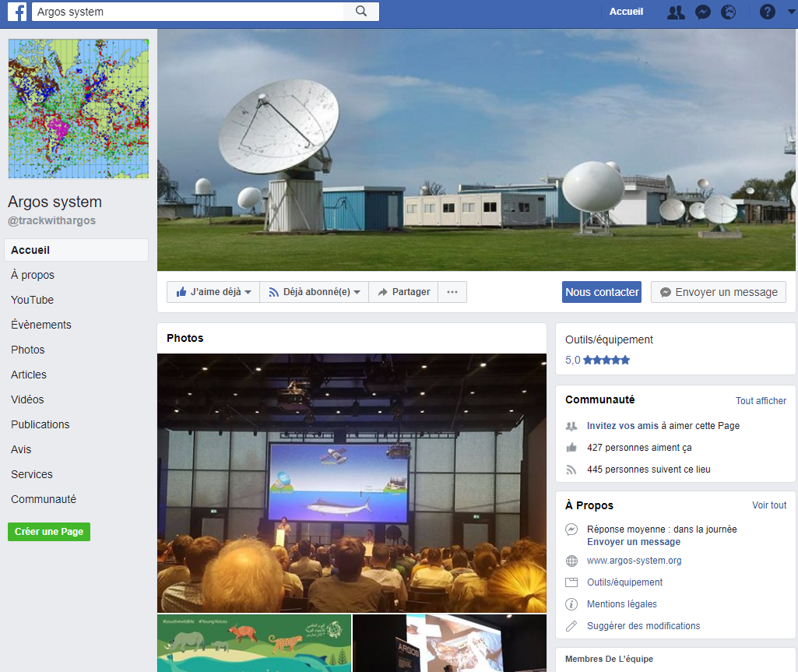Click category icon beside Outils/équipement link
This screenshot has height=672, width=798.
[x=571, y=582]
